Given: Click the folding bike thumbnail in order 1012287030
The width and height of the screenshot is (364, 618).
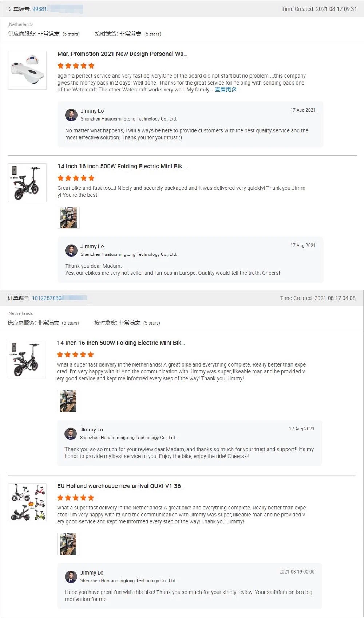Looking at the screenshot, I should (27, 359).
